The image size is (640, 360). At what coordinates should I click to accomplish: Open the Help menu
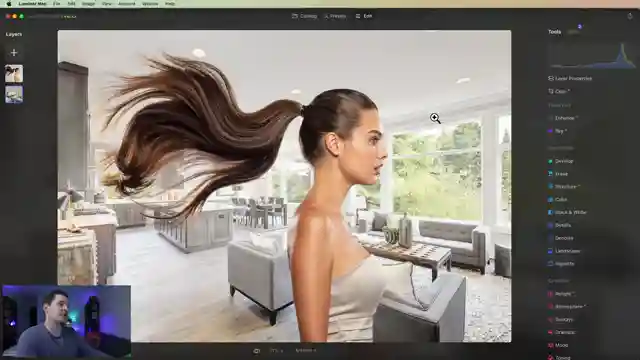[170, 4]
